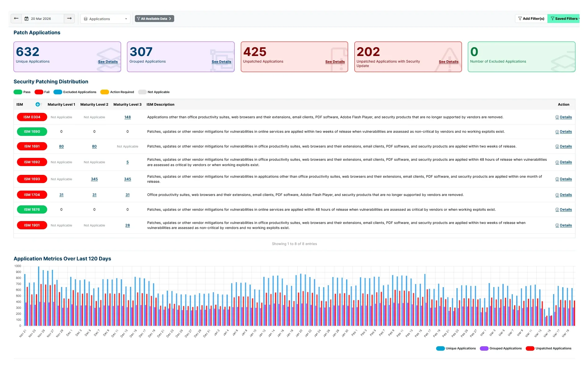The width and height of the screenshot is (588, 373).
Task: Open See Details for Unpatched Applications card
Action: coord(335,62)
